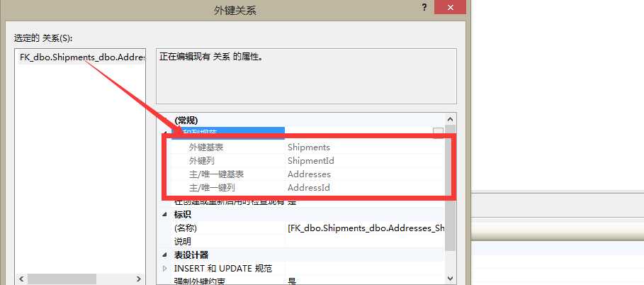Click the help question mark button
Screen dimensions: 644x285
click(x=424, y=7)
